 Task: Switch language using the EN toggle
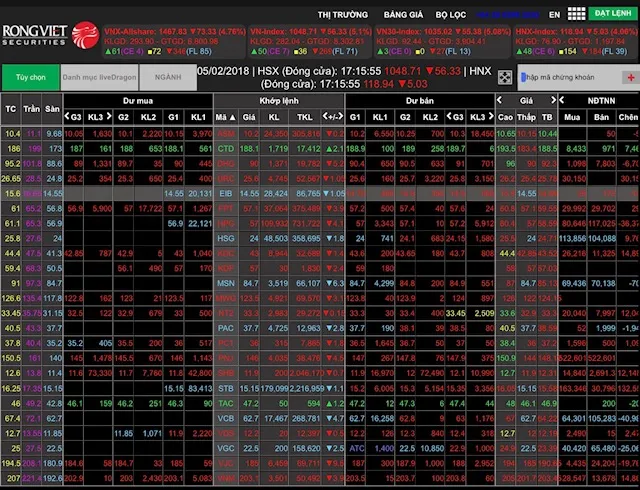(x=554, y=15)
